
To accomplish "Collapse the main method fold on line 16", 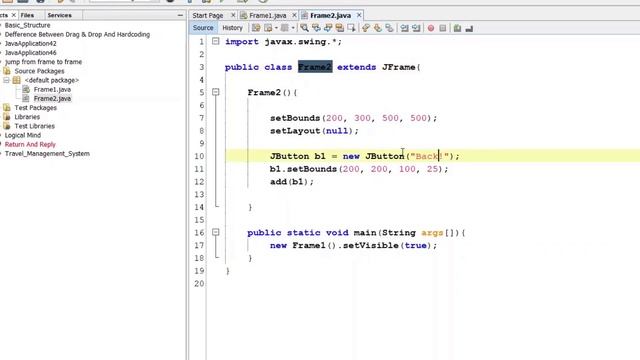I will pyautogui.click(x=216, y=232).
